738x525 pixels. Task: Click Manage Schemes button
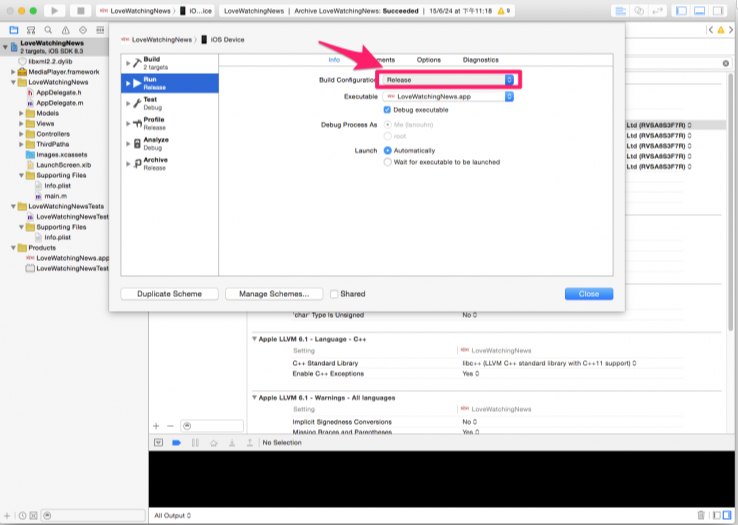[x=274, y=294]
